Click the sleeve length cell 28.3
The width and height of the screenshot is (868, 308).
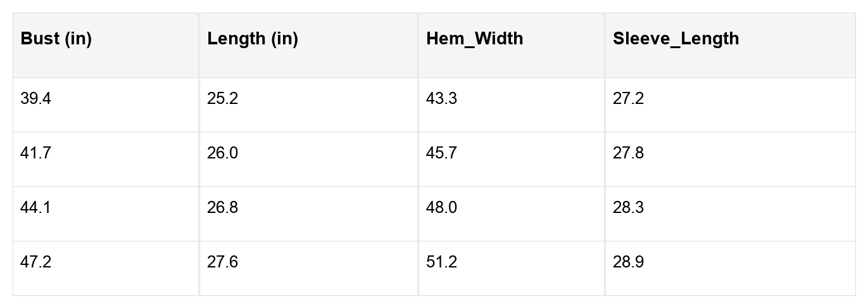pos(628,208)
